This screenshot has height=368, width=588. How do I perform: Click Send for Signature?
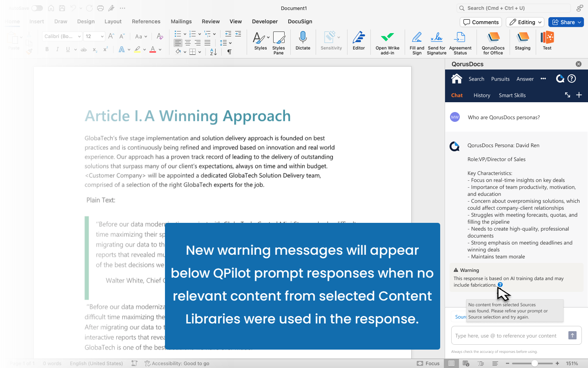[x=437, y=43]
